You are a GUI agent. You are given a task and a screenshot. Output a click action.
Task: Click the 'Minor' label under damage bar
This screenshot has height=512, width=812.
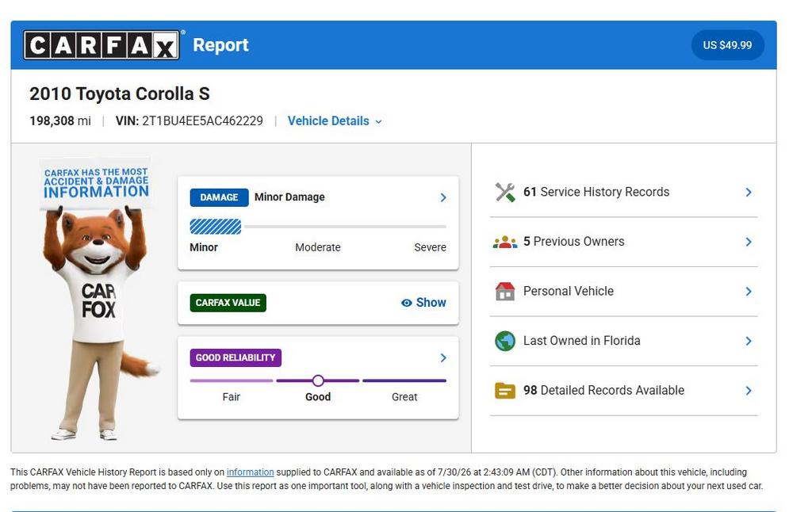click(204, 247)
